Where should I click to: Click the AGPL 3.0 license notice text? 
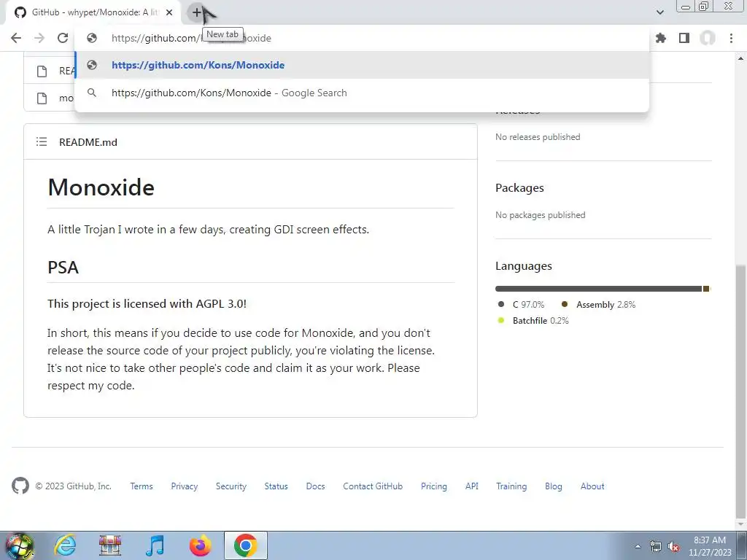coord(147,304)
